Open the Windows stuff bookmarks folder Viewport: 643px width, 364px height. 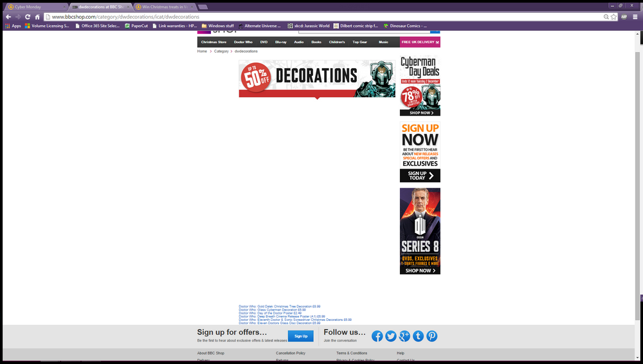pyautogui.click(x=218, y=26)
